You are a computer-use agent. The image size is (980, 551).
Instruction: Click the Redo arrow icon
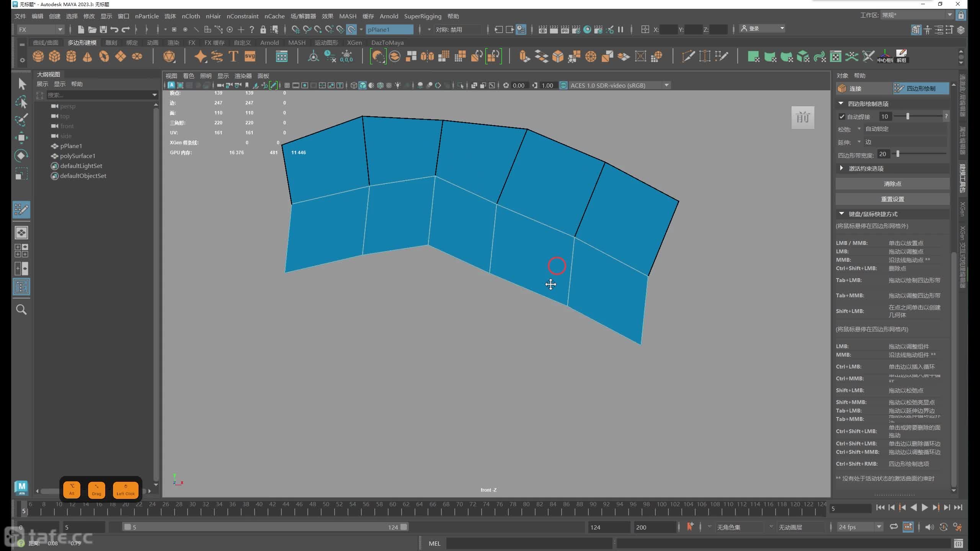tap(126, 29)
